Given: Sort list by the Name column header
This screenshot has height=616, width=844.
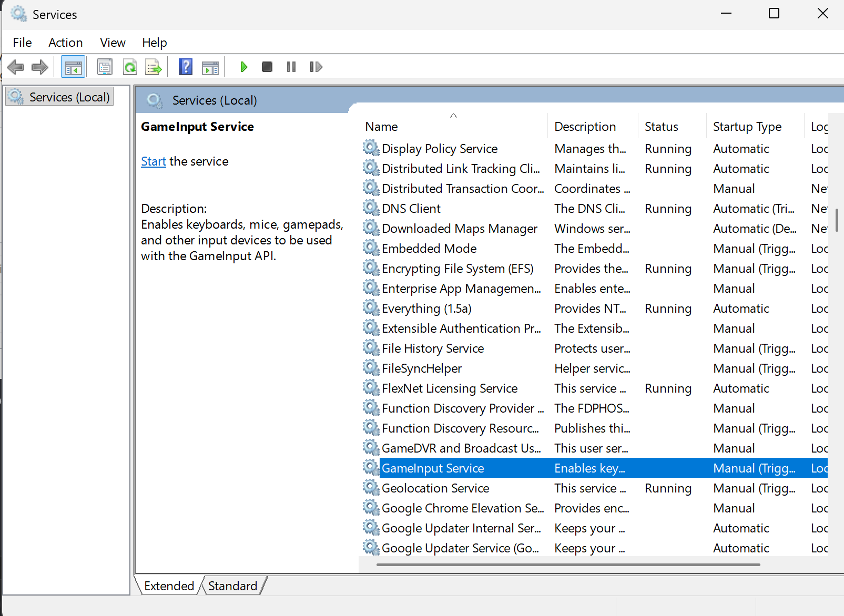Looking at the screenshot, I should click(382, 127).
